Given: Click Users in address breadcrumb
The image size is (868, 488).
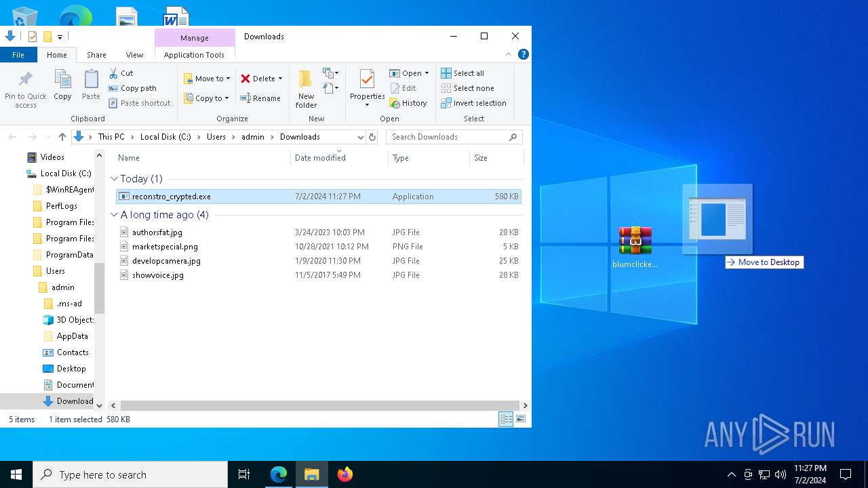Looking at the screenshot, I should point(216,137).
